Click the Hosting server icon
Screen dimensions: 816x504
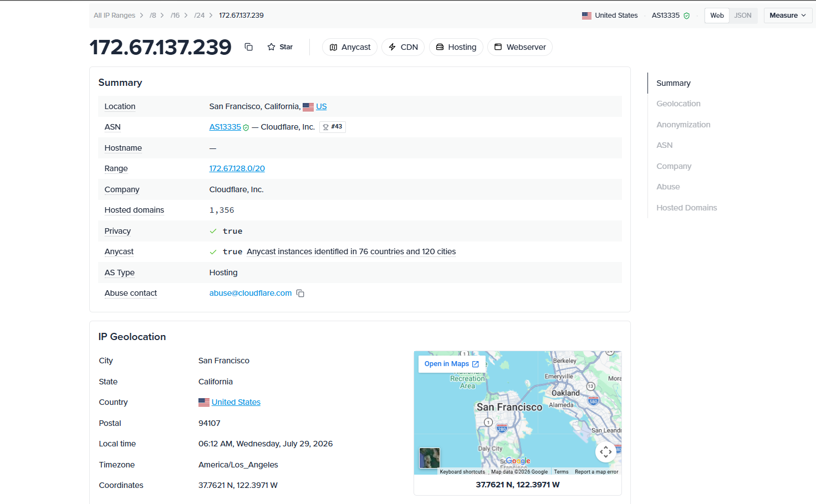pos(440,47)
